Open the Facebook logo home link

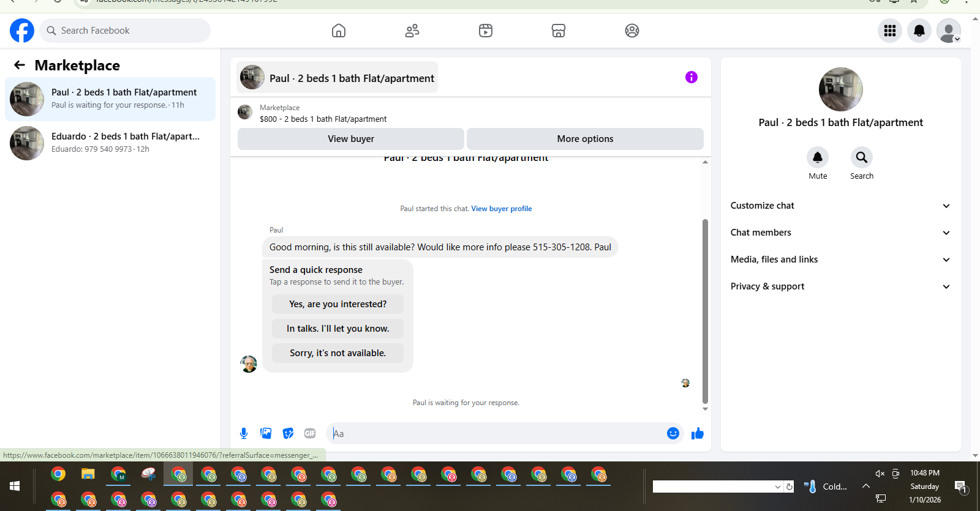(22, 31)
